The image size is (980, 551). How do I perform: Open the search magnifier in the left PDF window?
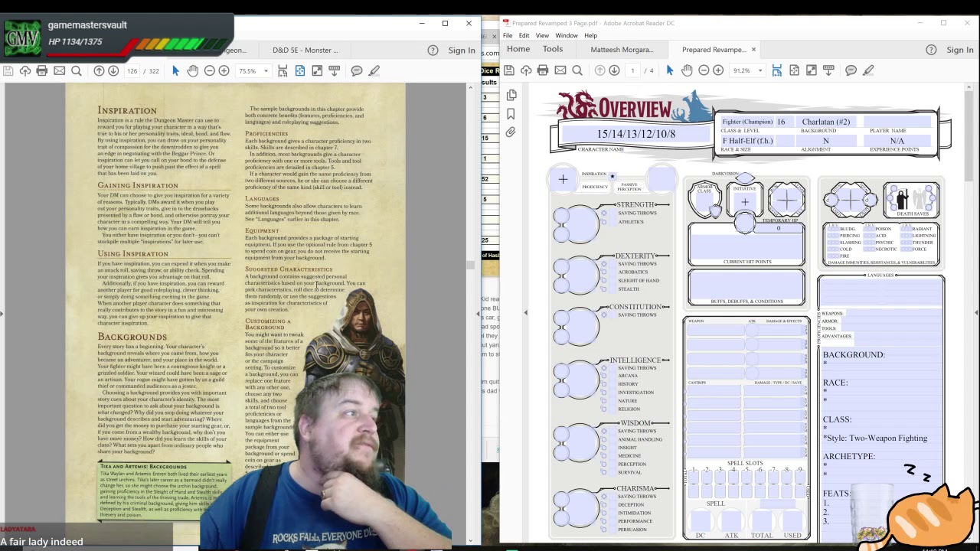click(77, 70)
